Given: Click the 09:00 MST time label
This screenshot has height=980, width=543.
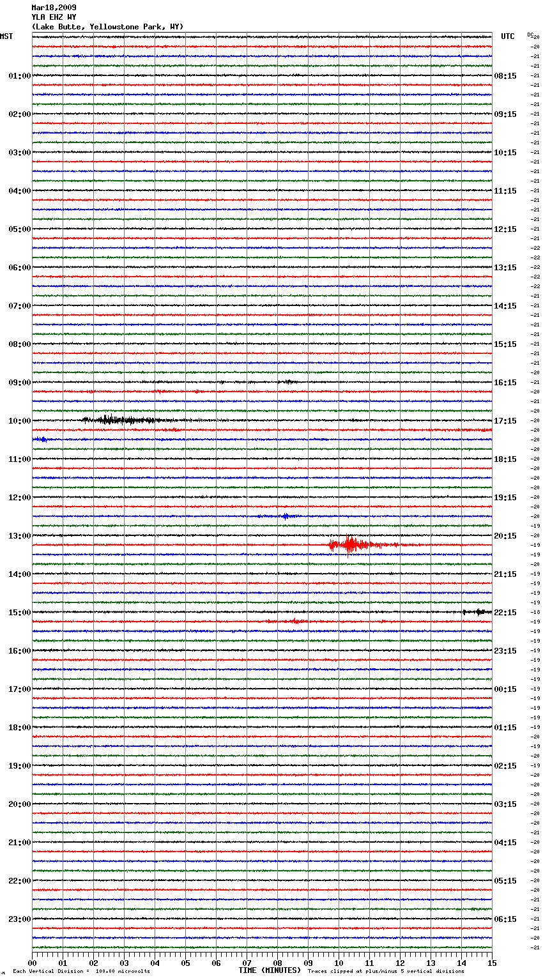Looking at the screenshot, I should pyautogui.click(x=20, y=383).
